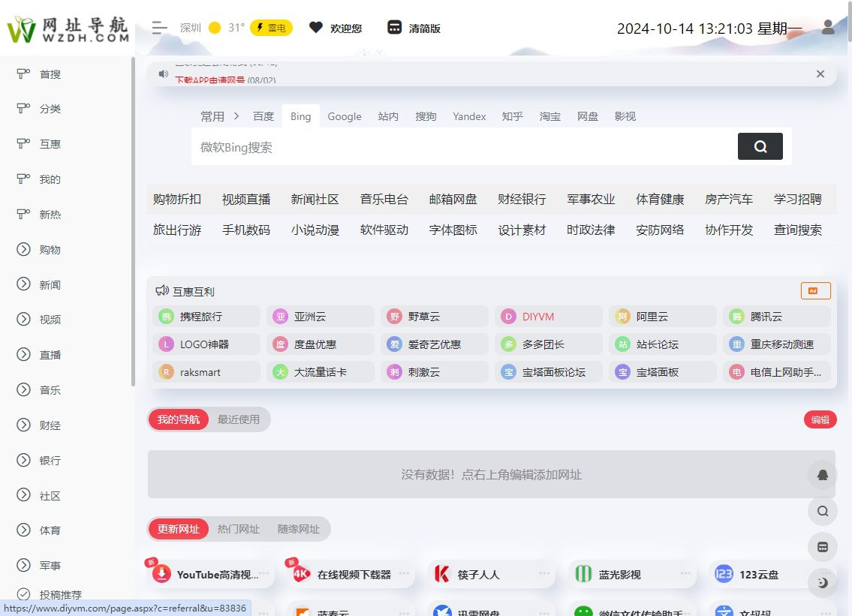Click the red 编辑 button
Image resolution: width=852 pixels, height=616 pixels.
click(x=820, y=419)
